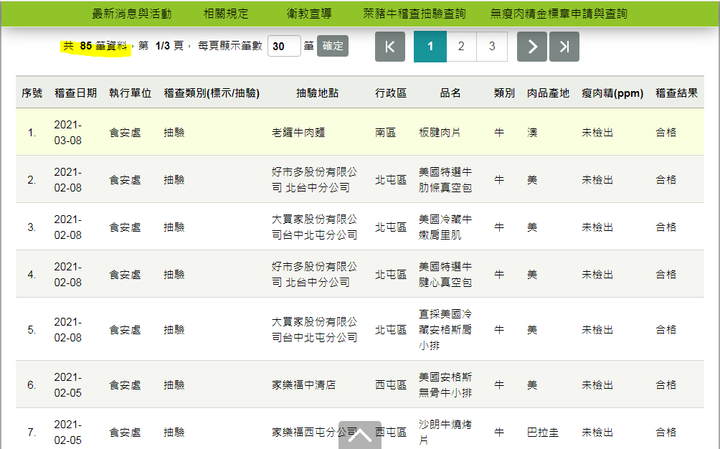This screenshot has width=720, height=449.
Task: Click 家樂福西屯分公司 location cell
Action: (314, 432)
